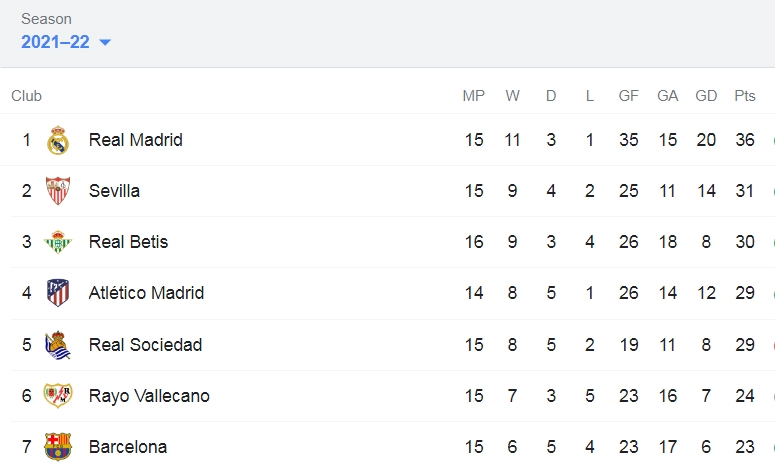This screenshot has width=775, height=468.
Task: Click the Club column header
Action: point(27,95)
